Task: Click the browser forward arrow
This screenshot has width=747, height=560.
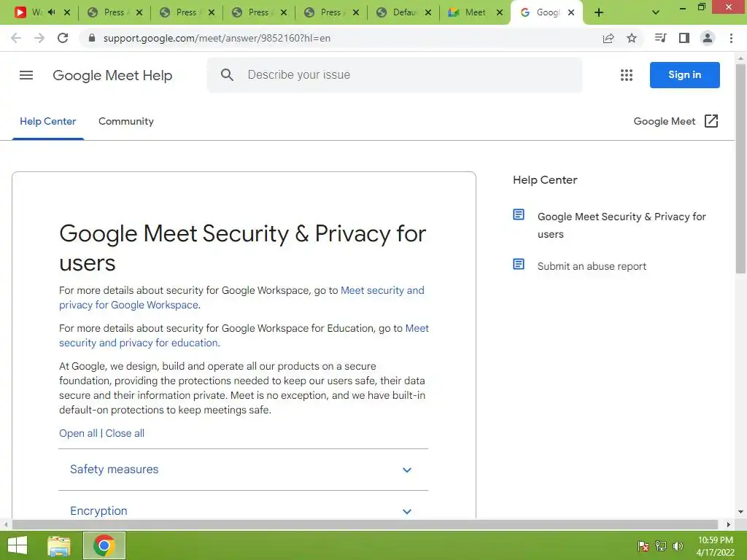Action: coord(39,38)
